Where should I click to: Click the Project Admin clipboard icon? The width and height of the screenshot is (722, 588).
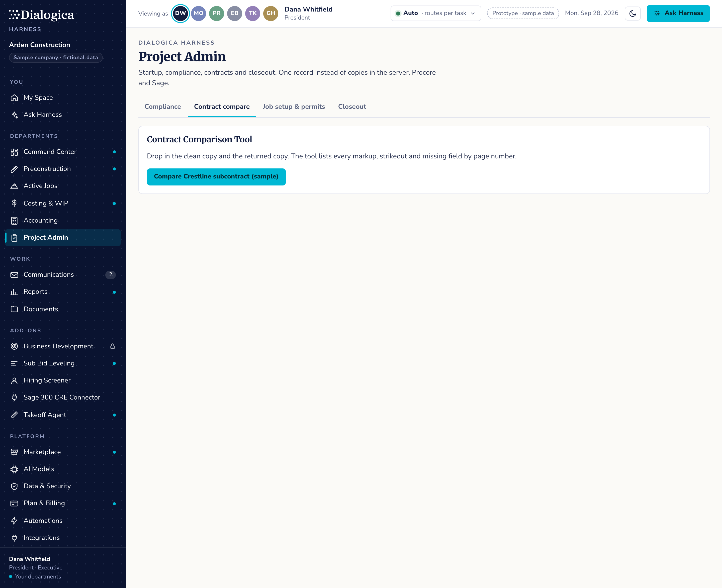pos(14,238)
